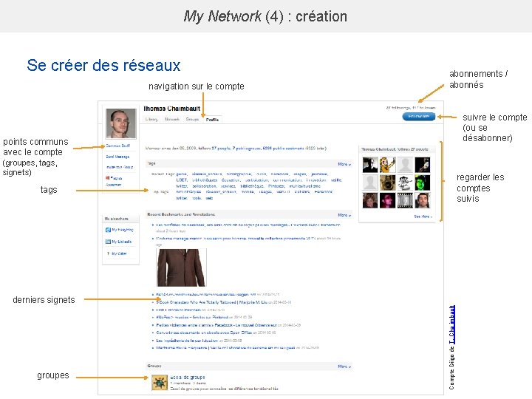Click See More in followed people box
Screen dimensions: 532x399
pos(423,216)
